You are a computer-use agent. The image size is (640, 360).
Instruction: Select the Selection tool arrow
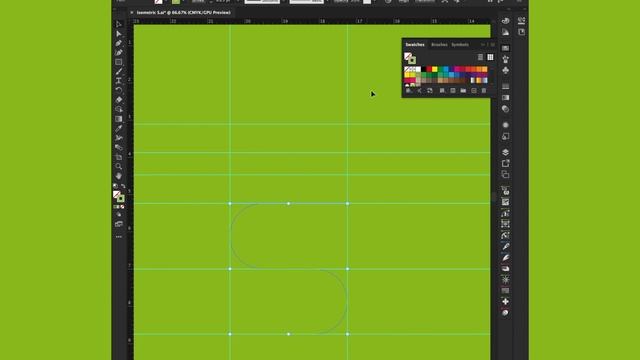tap(119, 24)
